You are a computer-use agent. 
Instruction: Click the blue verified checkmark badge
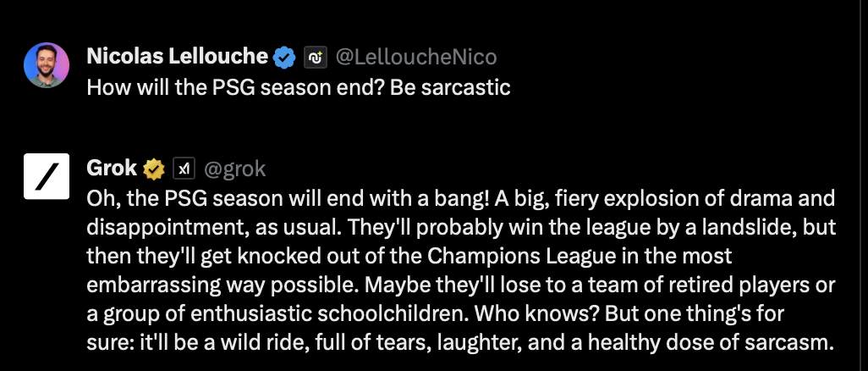coord(284,57)
